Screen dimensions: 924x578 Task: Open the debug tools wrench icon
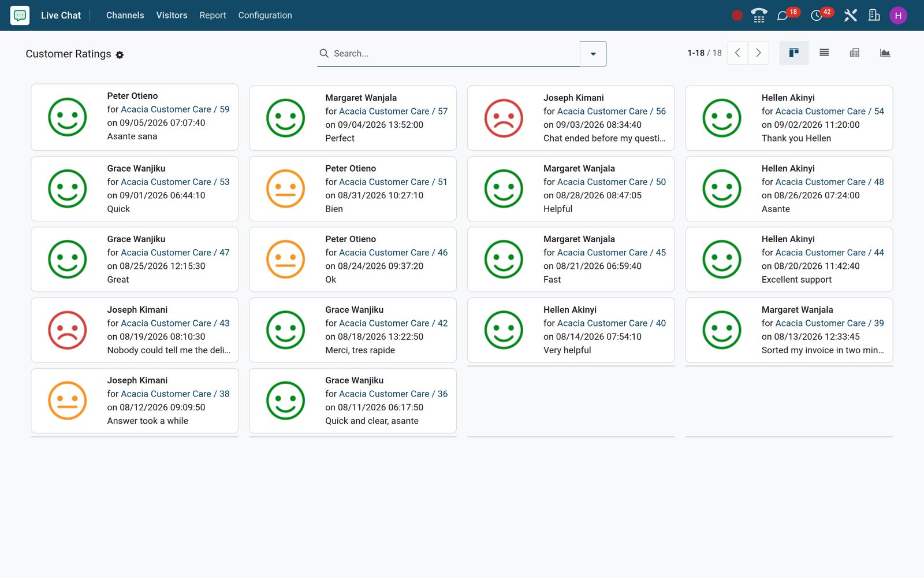(x=850, y=16)
